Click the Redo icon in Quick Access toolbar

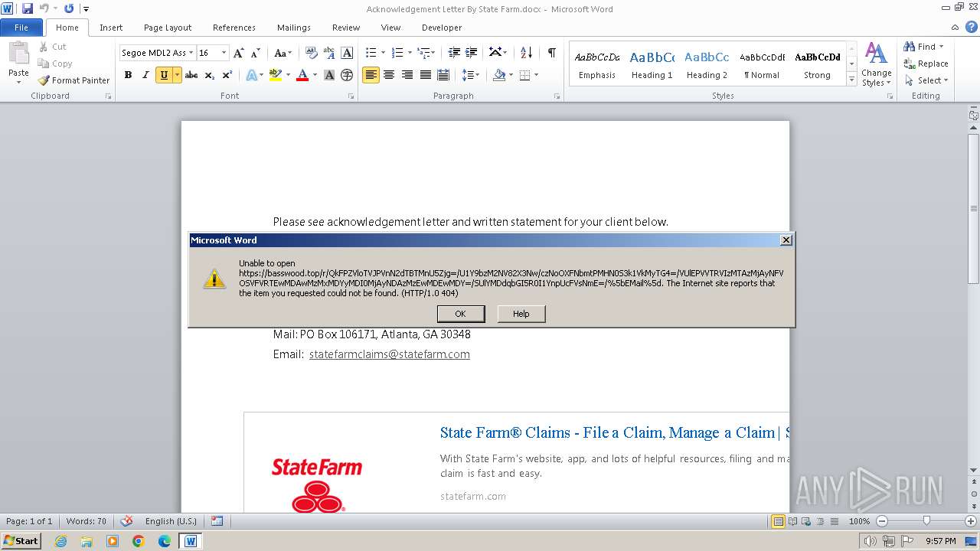69,8
